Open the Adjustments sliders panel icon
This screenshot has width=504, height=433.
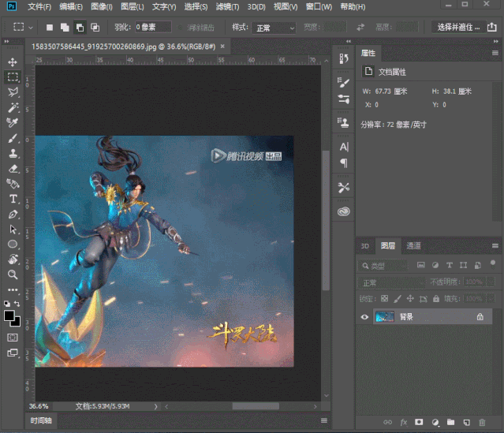[x=344, y=99]
